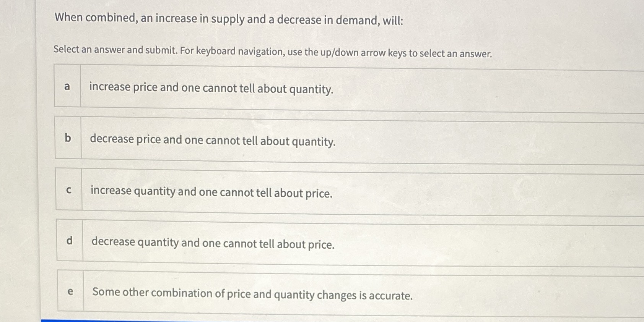This screenshot has width=644, height=322.
Task: Click the letter label 'd'
Action: point(69,242)
